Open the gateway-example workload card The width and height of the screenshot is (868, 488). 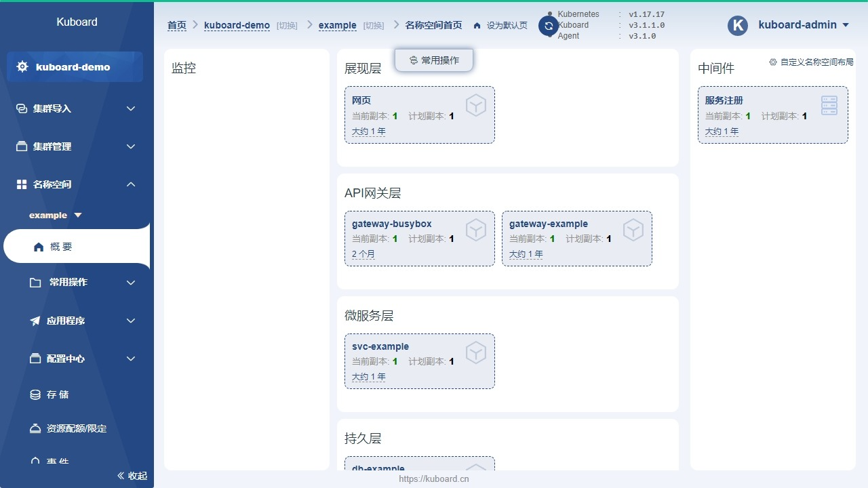577,239
